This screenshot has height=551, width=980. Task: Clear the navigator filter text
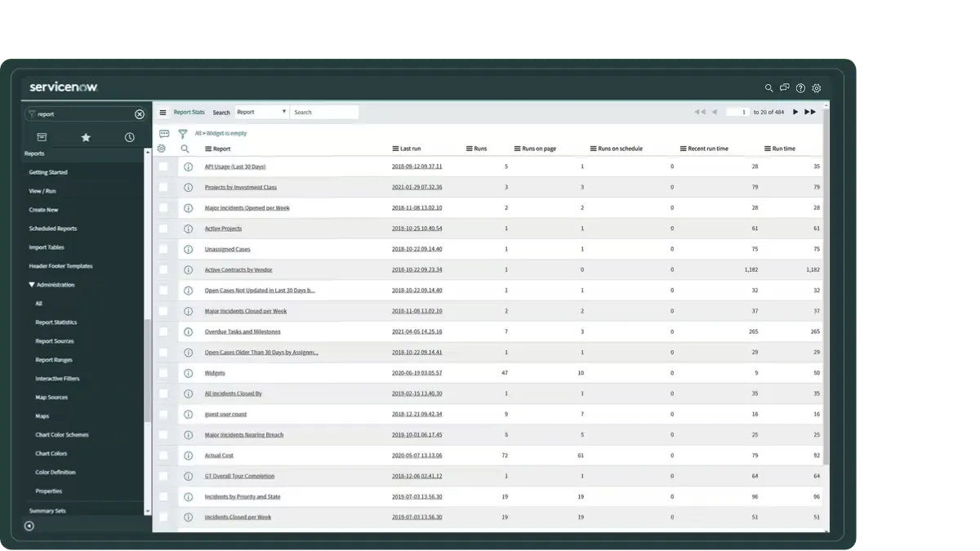140,114
